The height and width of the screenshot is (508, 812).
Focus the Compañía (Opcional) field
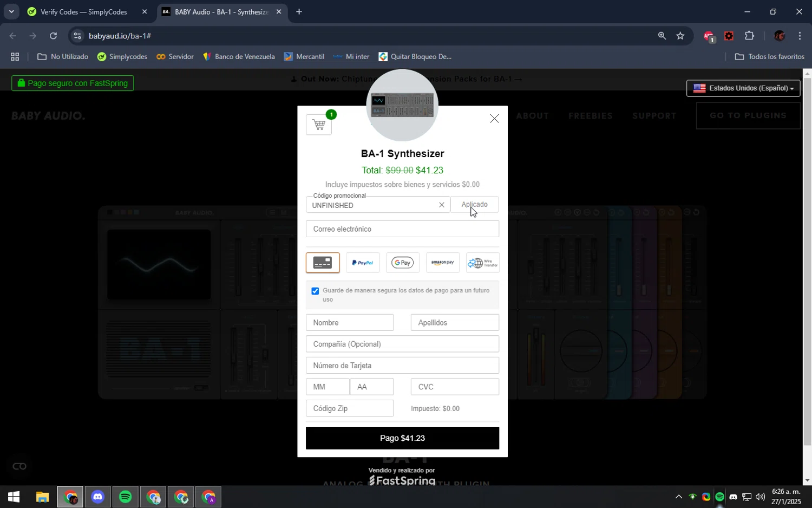click(402, 344)
